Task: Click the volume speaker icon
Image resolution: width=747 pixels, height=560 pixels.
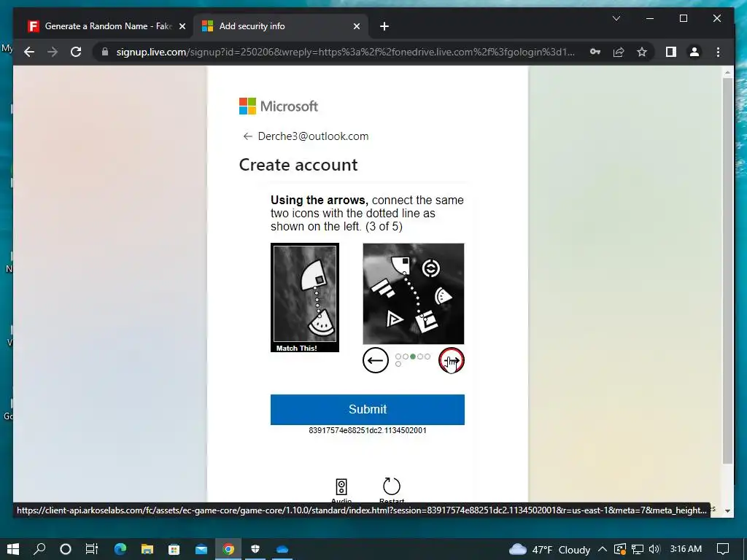Action: click(654, 549)
